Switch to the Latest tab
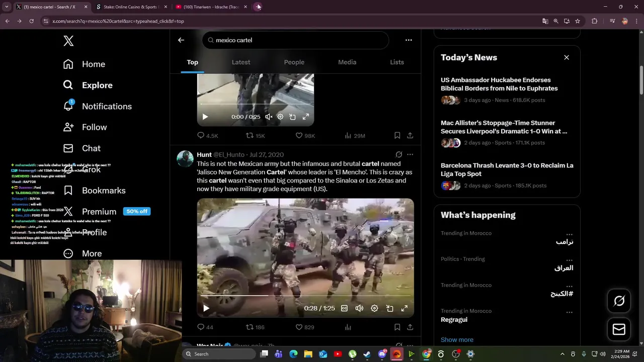The image size is (644, 362). (241, 62)
